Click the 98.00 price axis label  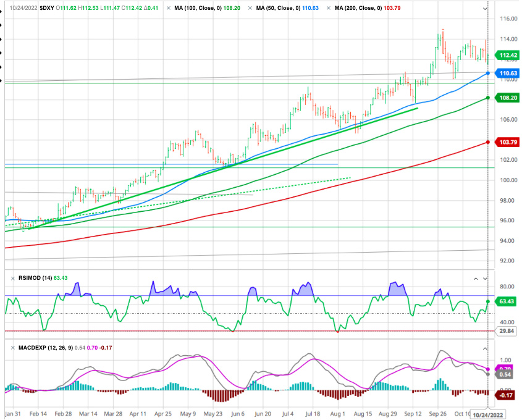coord(508,201)
